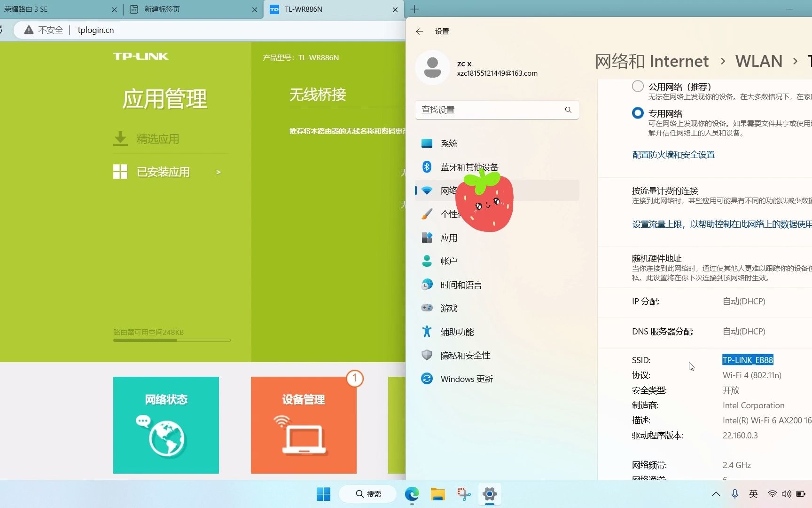Screen dimensions: 812x508
Task: Click the search magnifier in 查找设置 box
Action: [568, 110]
